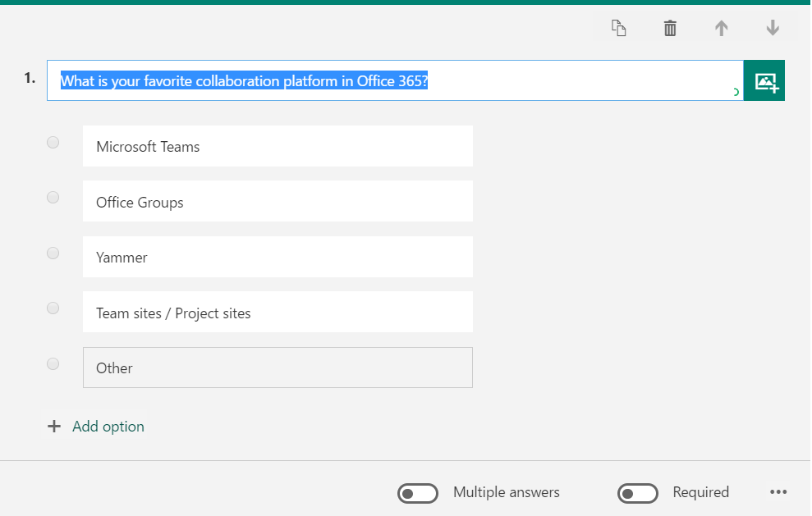This screenshot has height=516, width=812.
Task: Select the Office Groups radio button
Action: pos(53,197)
